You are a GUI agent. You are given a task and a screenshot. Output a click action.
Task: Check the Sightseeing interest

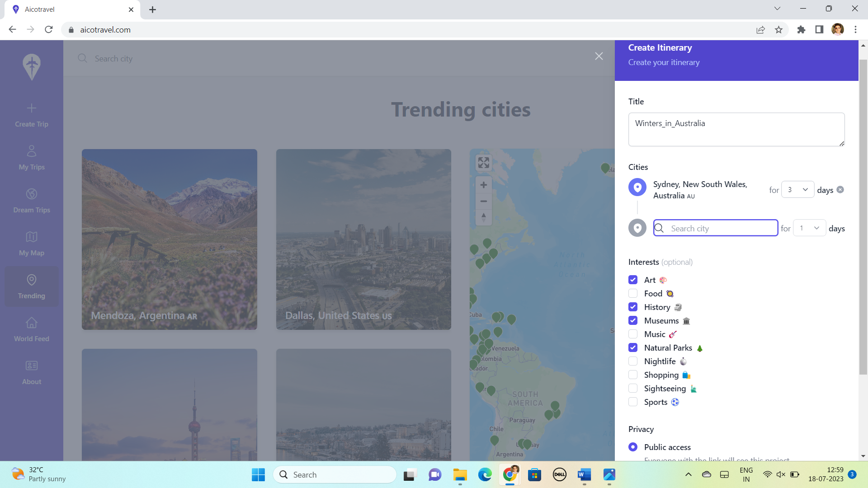click(633, 389)
